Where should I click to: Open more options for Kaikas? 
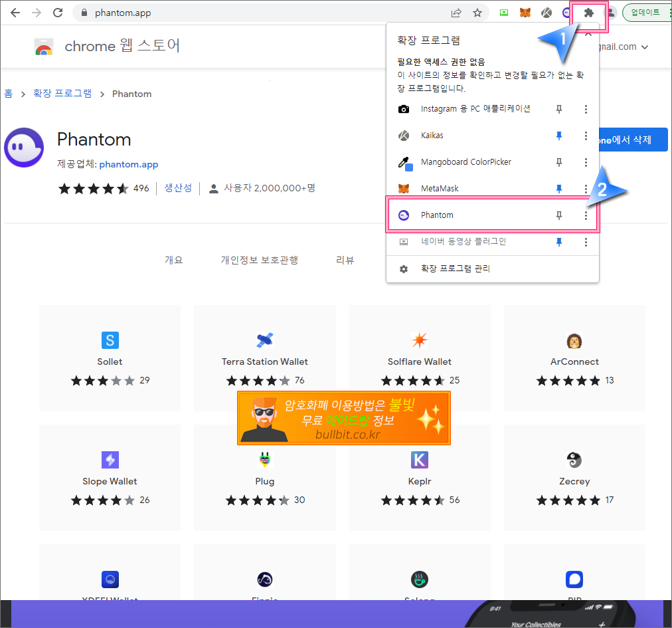586,136
